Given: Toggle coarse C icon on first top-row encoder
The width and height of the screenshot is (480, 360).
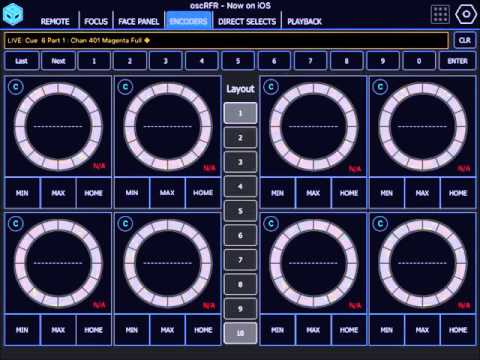Looking at the screenshot, I should click(x=16, y=87).
